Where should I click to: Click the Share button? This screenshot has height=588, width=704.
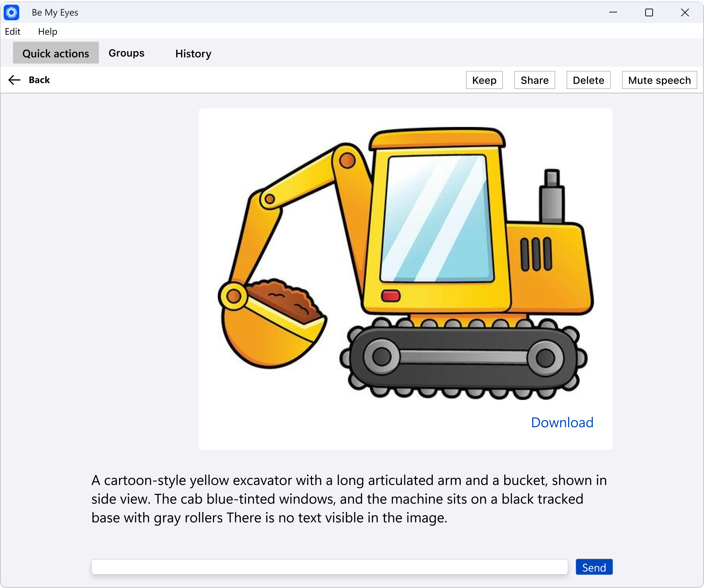click(534, 80)
